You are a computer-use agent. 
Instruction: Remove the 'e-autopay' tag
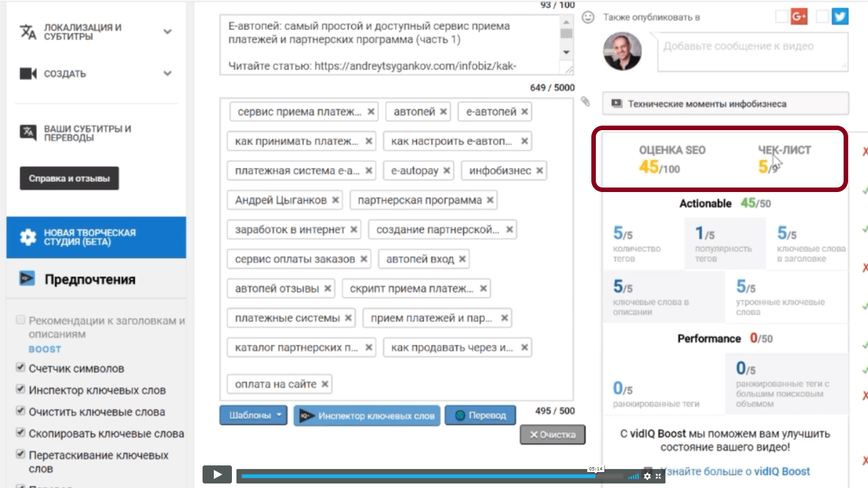(447, 170)
